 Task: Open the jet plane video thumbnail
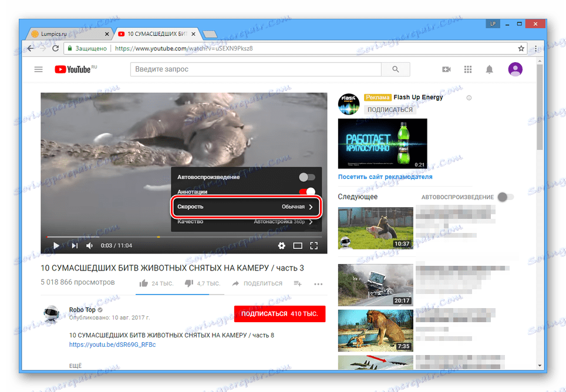(376, 362)
